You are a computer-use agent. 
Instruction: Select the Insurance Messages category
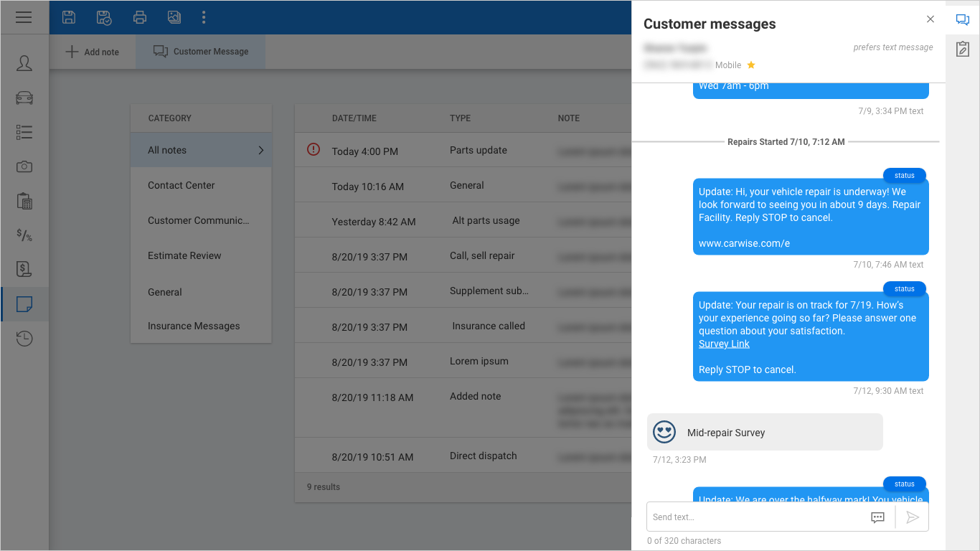click(x=201, y=326)
